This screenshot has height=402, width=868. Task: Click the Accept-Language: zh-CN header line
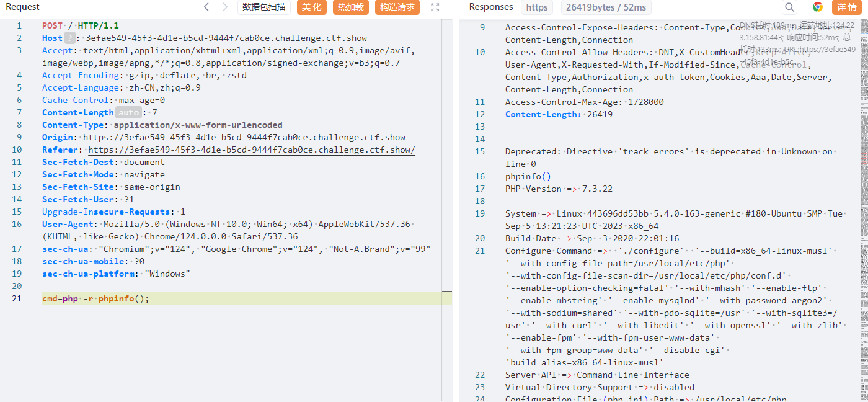[x=122, y=87]
